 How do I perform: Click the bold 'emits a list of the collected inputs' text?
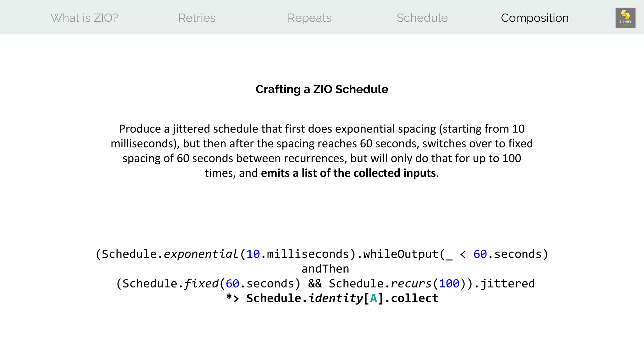(348, 173)
